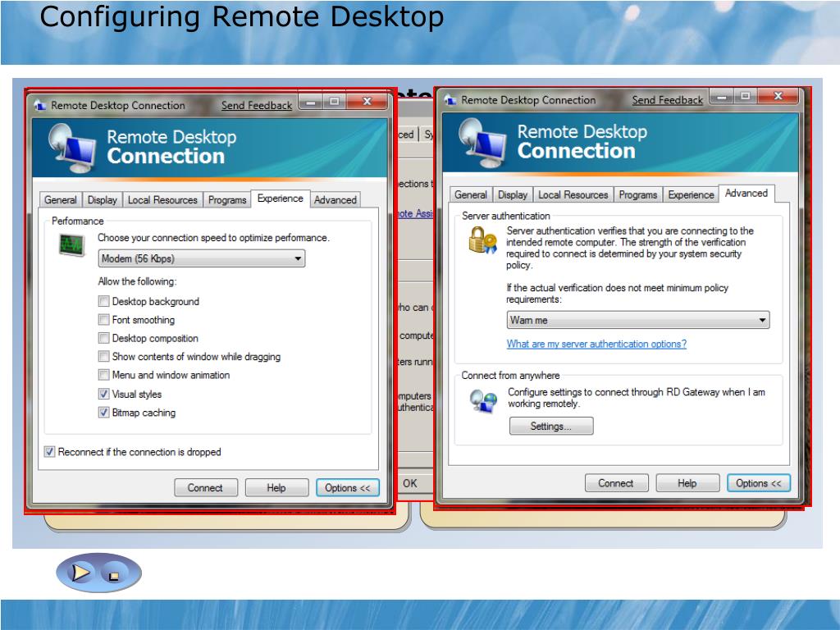
Task: Minimize the left Remote Desktop Connection window
Action: [x=311, y=102]
